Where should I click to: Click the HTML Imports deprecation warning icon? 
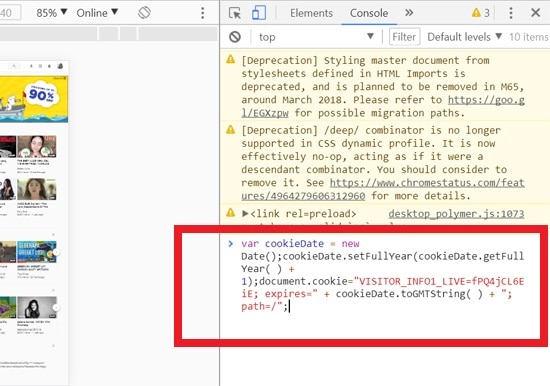tap(230, 59)
